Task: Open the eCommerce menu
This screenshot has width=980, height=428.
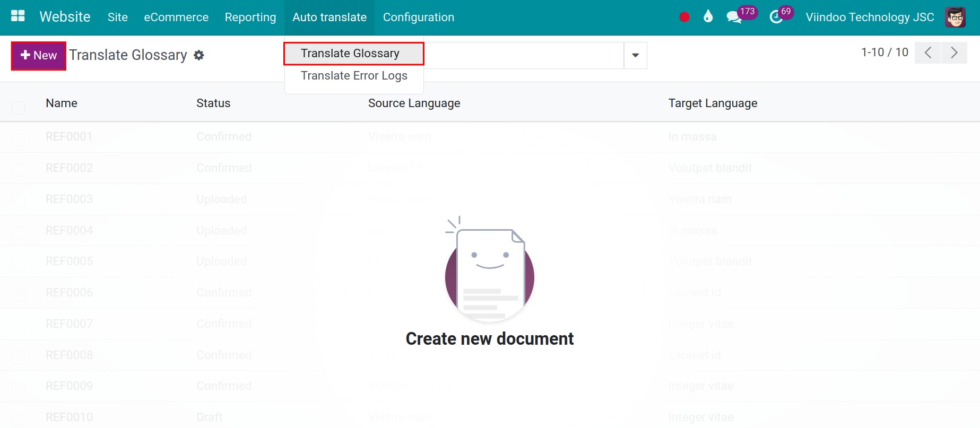Action: click(x=176, y=17)
